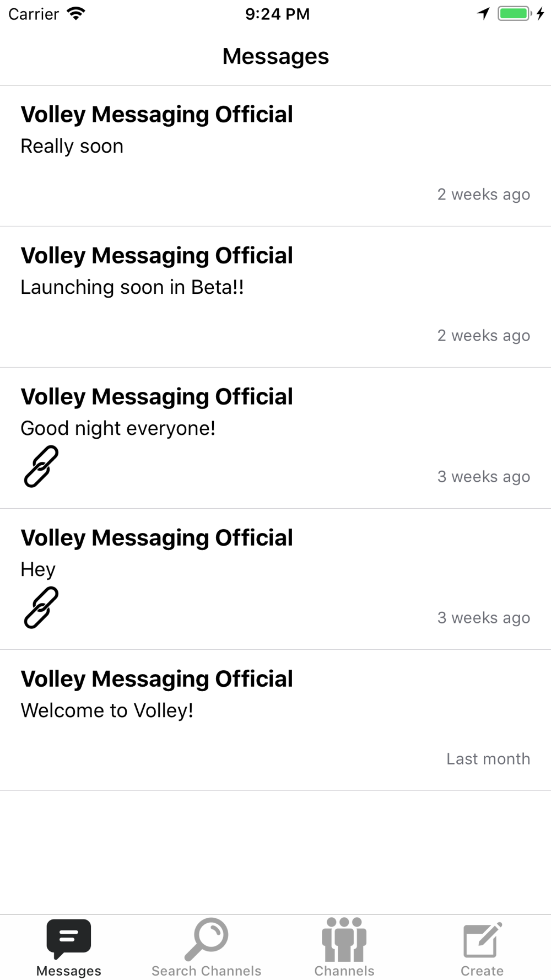Viewport: 551px width, 980px height.
Task: Tap the 'Last month' timestamp
Action: click(x=488, y=759)
